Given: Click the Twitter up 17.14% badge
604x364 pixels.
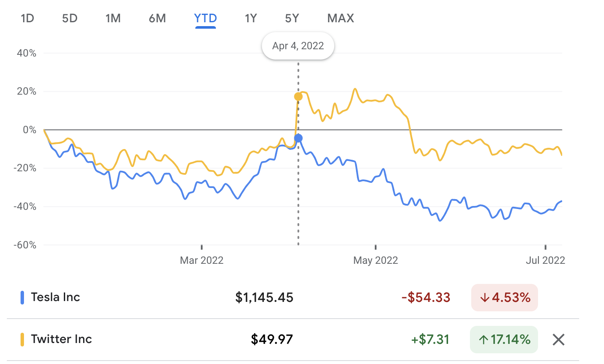Looking at the screenshot, I should [504, 340].
